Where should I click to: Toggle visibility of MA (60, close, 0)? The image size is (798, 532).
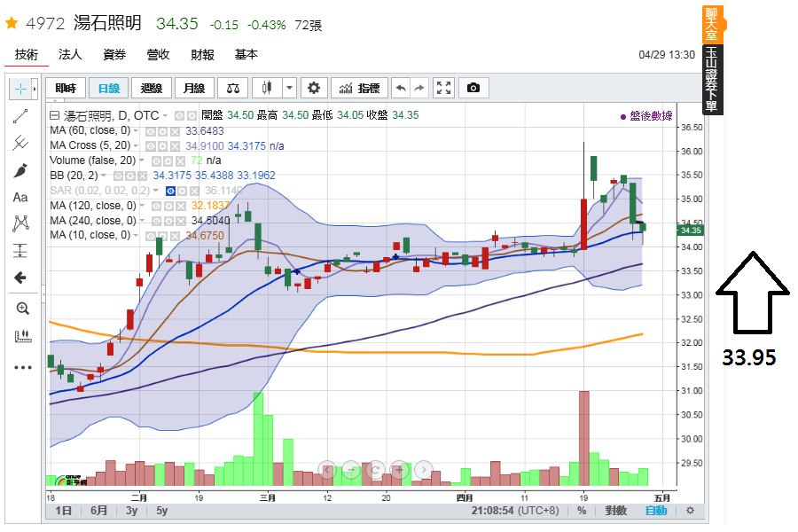pos(151,131)
